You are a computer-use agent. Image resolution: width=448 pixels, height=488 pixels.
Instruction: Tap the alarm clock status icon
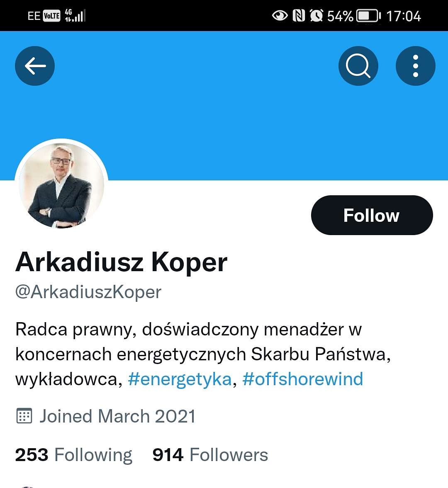click(317, 16)
